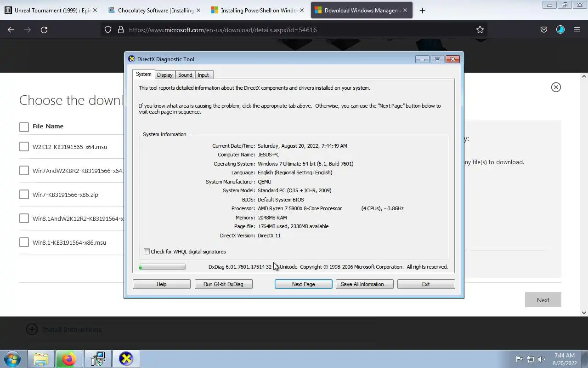Viewport: 588px width, 368px height.
Task: Click the Next Page button
Action: [x=303, y=284]
